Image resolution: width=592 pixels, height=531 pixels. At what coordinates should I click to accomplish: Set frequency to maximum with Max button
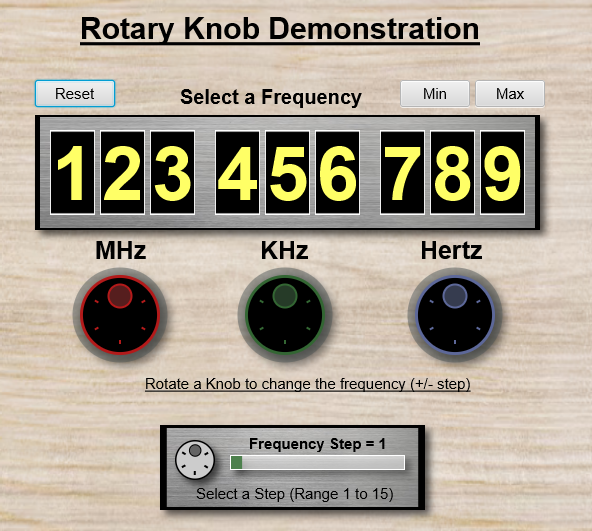[x=510, y=94]
